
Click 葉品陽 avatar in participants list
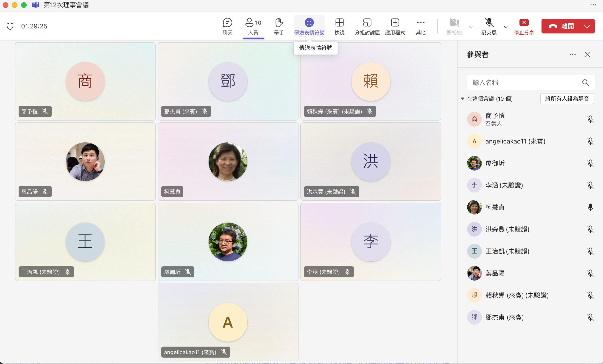[x=474, y=273]
